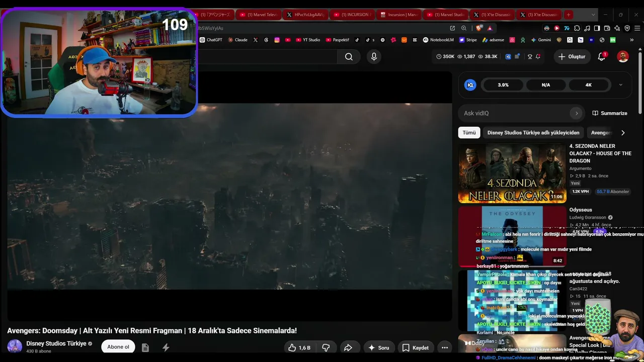Open YouTube notifications bell
This screenshot has height=362, width=644.
[601, 57]
